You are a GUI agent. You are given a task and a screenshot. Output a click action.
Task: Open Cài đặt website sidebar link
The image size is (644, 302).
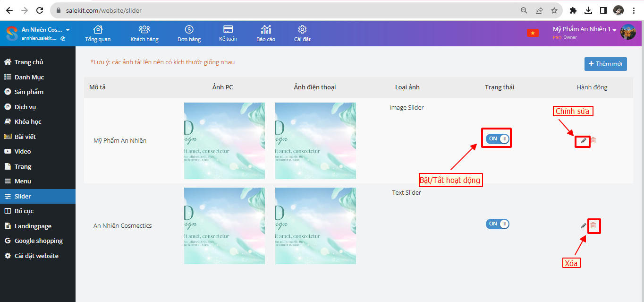(x=36, y=256)
